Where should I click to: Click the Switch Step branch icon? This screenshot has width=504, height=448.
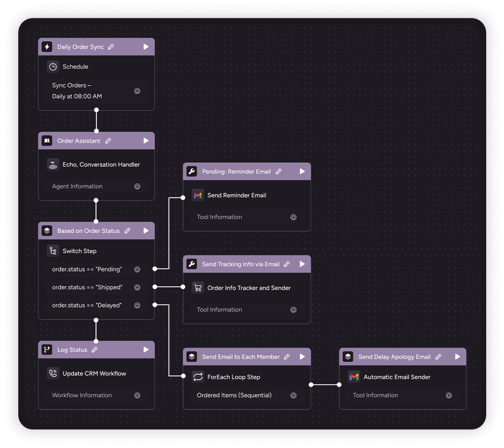click(x=53, y=251)
